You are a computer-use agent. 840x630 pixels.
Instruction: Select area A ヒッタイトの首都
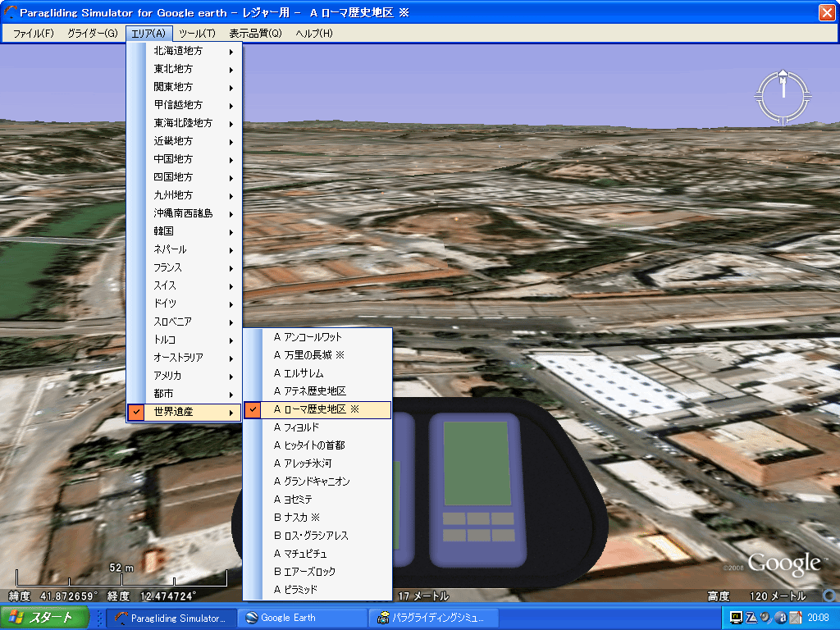(317, 445)
